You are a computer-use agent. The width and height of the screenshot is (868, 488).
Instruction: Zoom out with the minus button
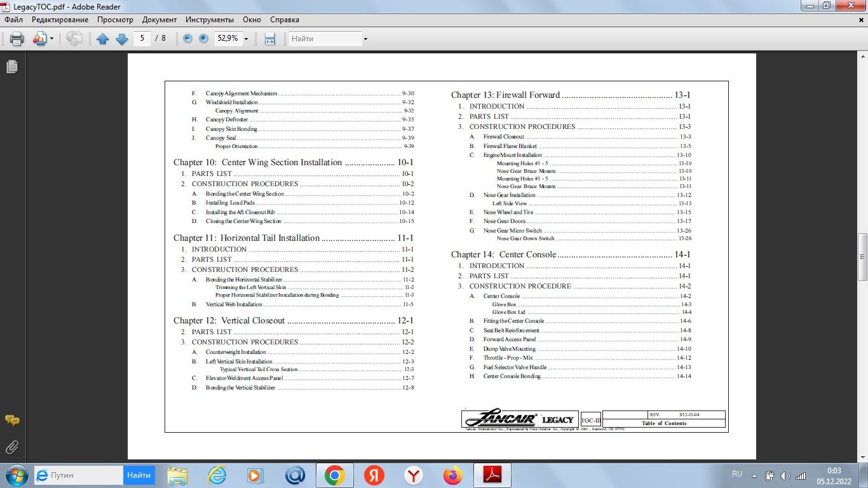pyautogui.click(x=187, y=39)
